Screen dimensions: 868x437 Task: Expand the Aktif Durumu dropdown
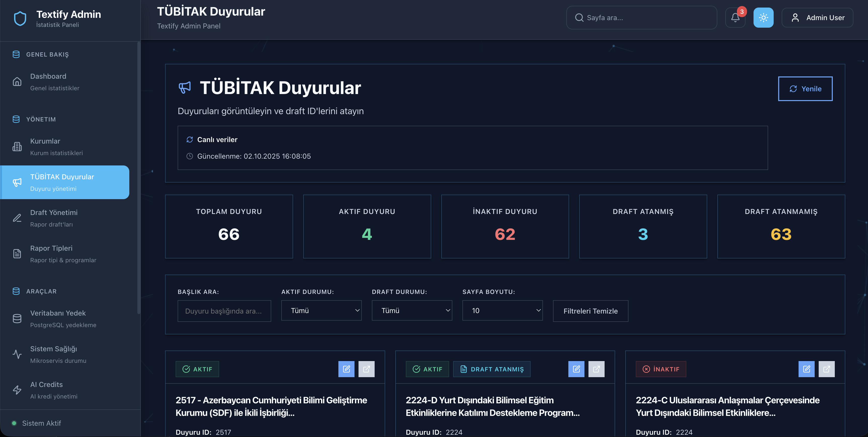tap(321, 311)
